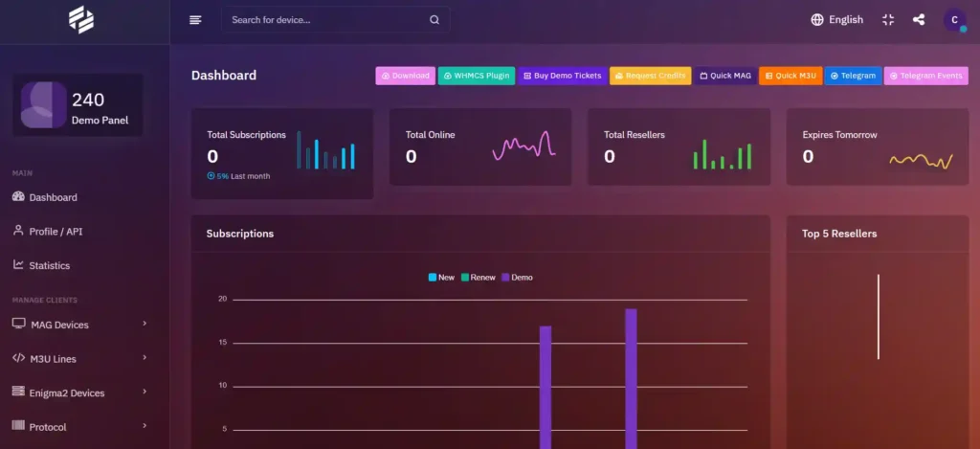Click the Total Resellers card
Viewport: 980px width, 449px height.
pyautogui.click(x=679, y=147)
